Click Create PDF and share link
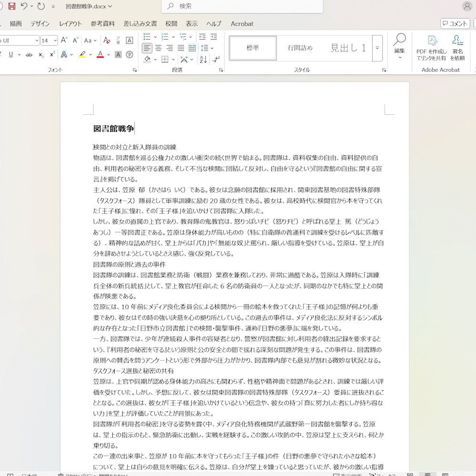The height and width of the screenshot is (476, 476). tap(431, 48)
